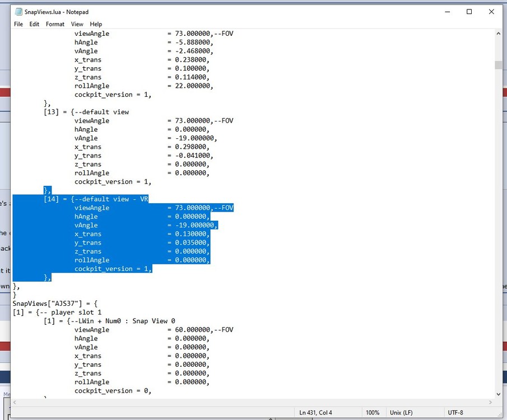Click the y_trans value -0.041000
This screenshot has height=420, width=507.
[193, 156]
